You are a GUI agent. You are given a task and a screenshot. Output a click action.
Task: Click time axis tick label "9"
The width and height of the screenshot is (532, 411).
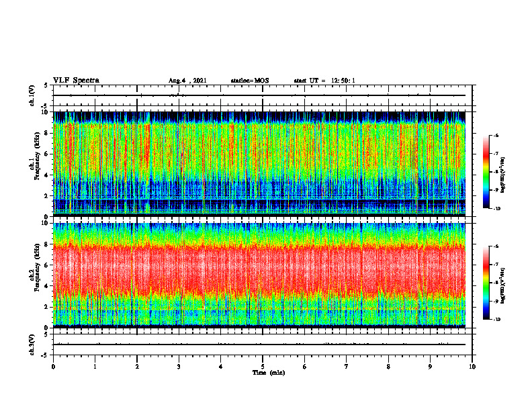pos(430,367)
